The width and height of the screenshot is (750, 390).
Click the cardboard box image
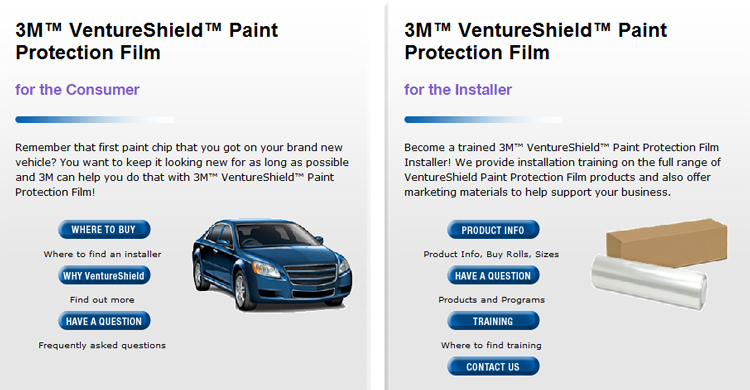point(667,242)
